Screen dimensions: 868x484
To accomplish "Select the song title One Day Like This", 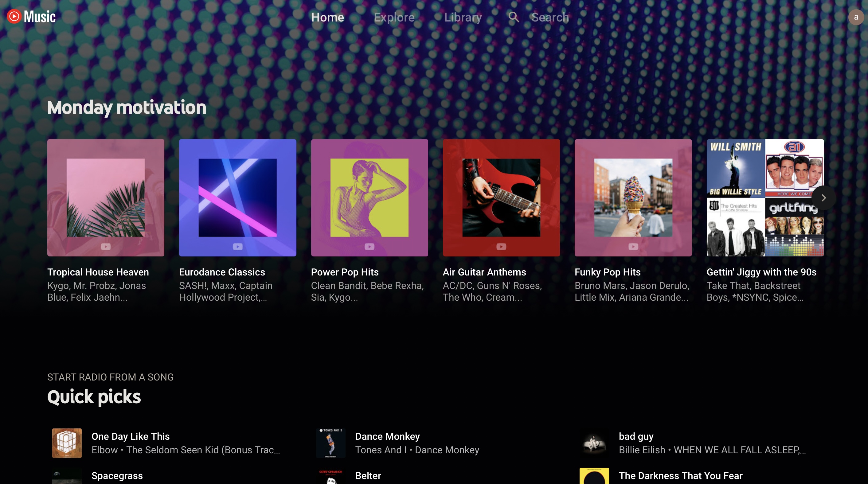I will pyautogui.click(x=131, y=436).
